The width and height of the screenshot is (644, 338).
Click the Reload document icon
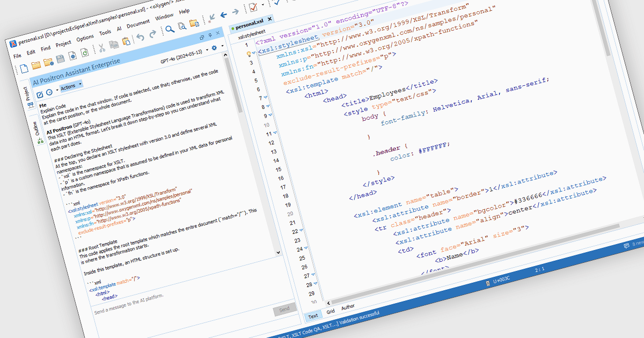coord(84,53)
